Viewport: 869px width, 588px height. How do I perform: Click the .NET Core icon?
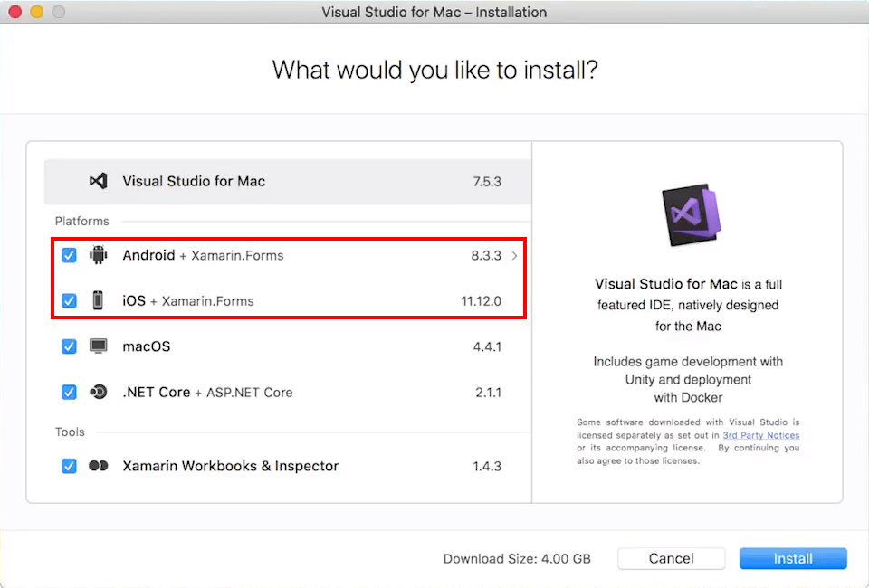[98, 392]
